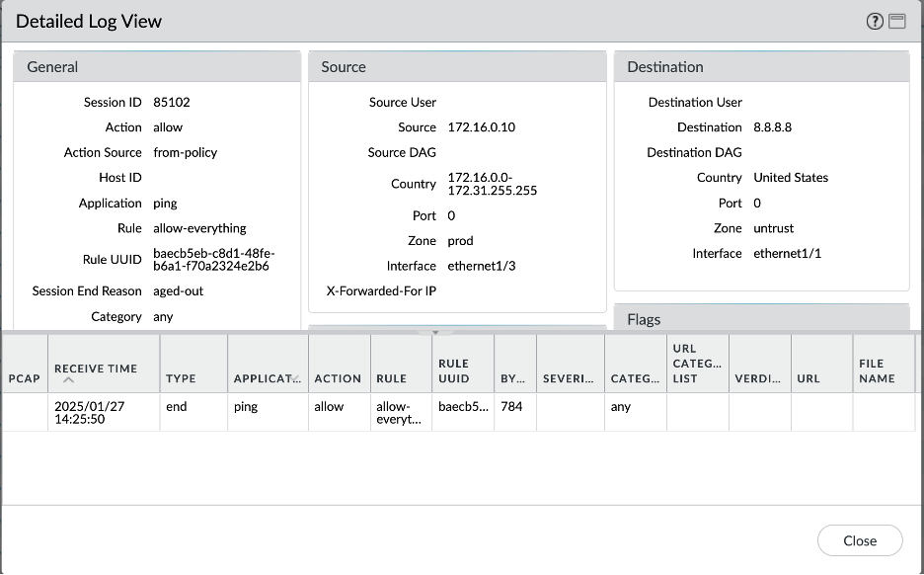Click the 784 bytes cell in log row
Viewport: 924px width, 575px height.
(x=511, y=406)
